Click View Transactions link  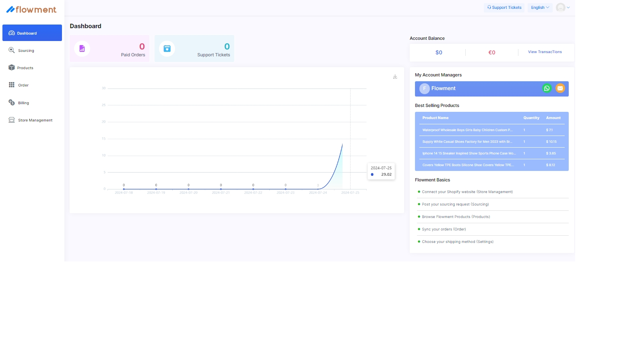(545, 52)
